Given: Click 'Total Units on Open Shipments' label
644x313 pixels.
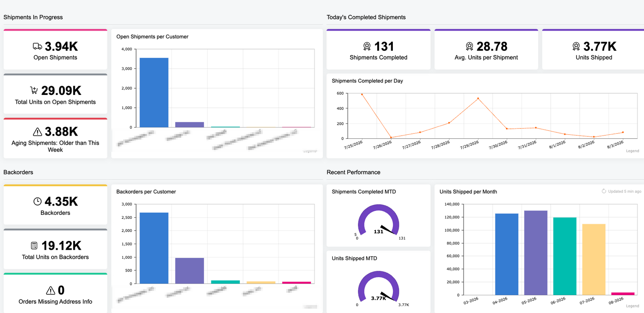Looking at the screenshot, I should pos(56,102).
